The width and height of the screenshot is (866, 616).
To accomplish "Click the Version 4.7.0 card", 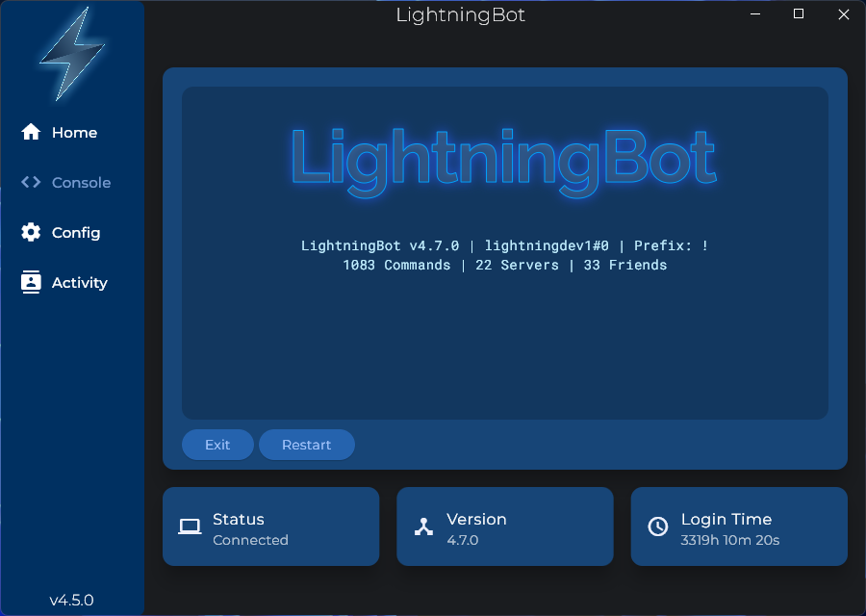I will [504, 526].
